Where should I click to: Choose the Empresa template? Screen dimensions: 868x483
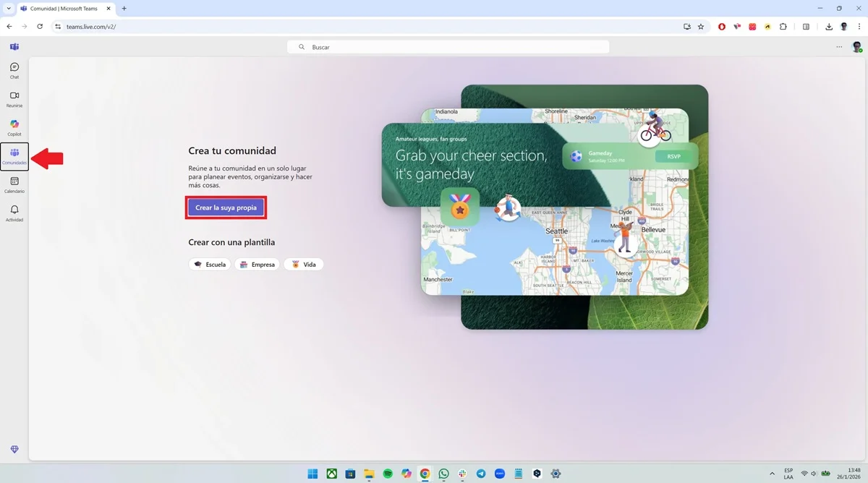[x=257, y=265]
